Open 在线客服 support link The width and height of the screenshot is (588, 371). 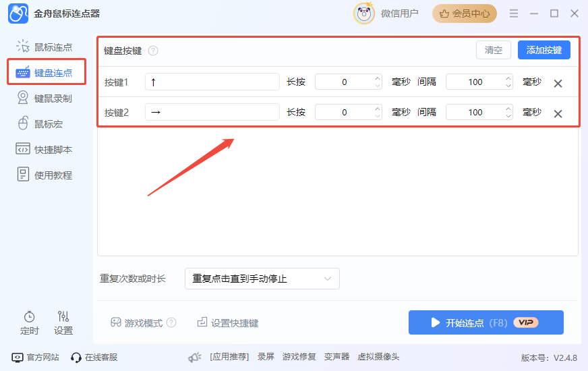click(x=94, y=357)
